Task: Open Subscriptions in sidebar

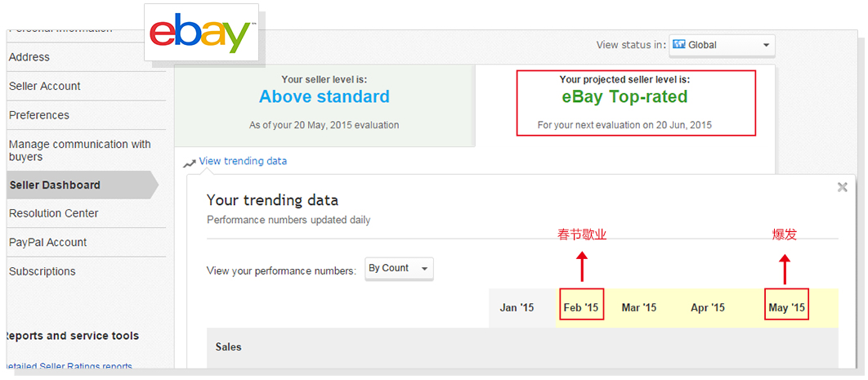Action: [x=43, y=271]
